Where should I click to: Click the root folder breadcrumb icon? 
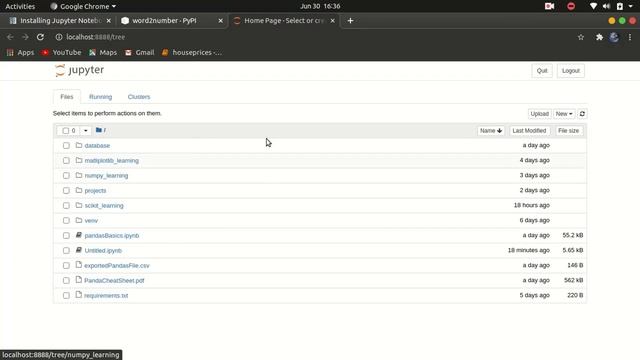pyautogui.click(x=99, y=130)
